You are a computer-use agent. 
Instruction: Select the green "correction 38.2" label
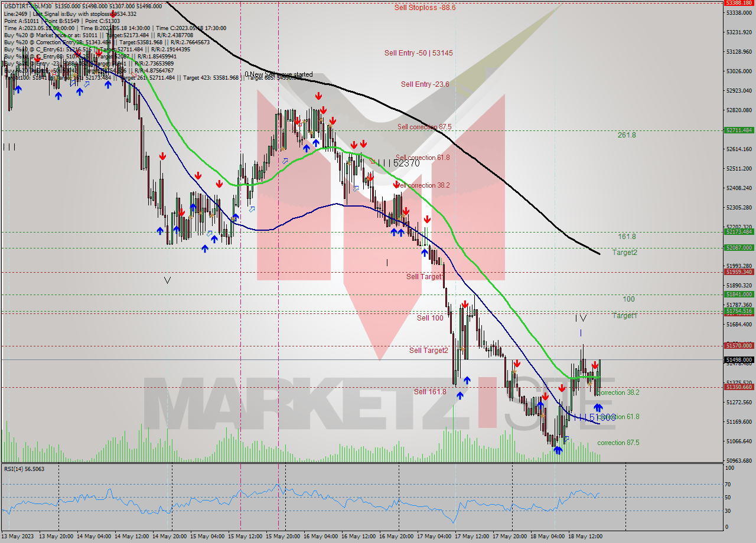618,392
